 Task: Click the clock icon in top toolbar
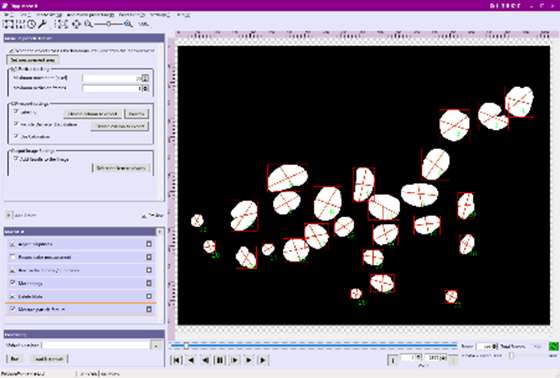click(31, 24)
